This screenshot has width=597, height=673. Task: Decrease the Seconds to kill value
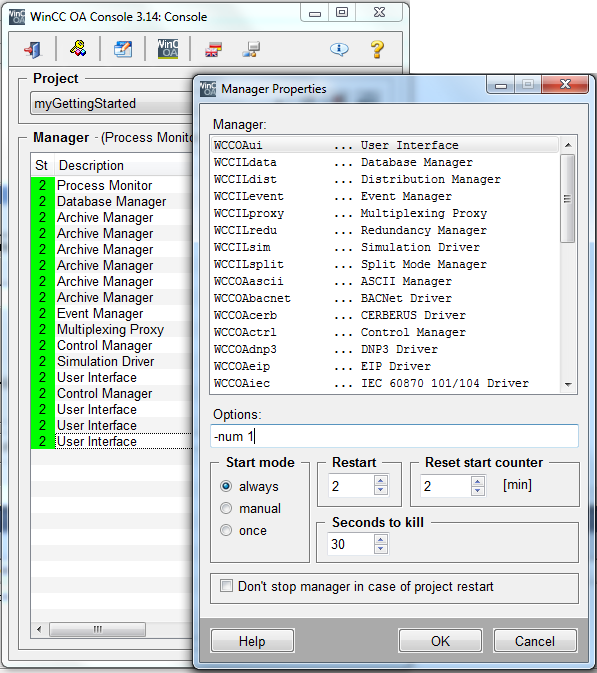[381, 549]
